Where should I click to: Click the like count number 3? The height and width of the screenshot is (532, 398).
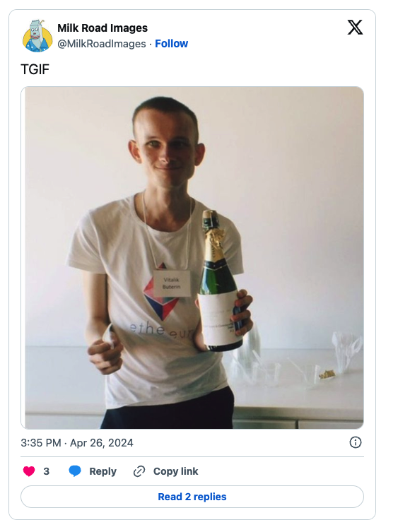46,471
